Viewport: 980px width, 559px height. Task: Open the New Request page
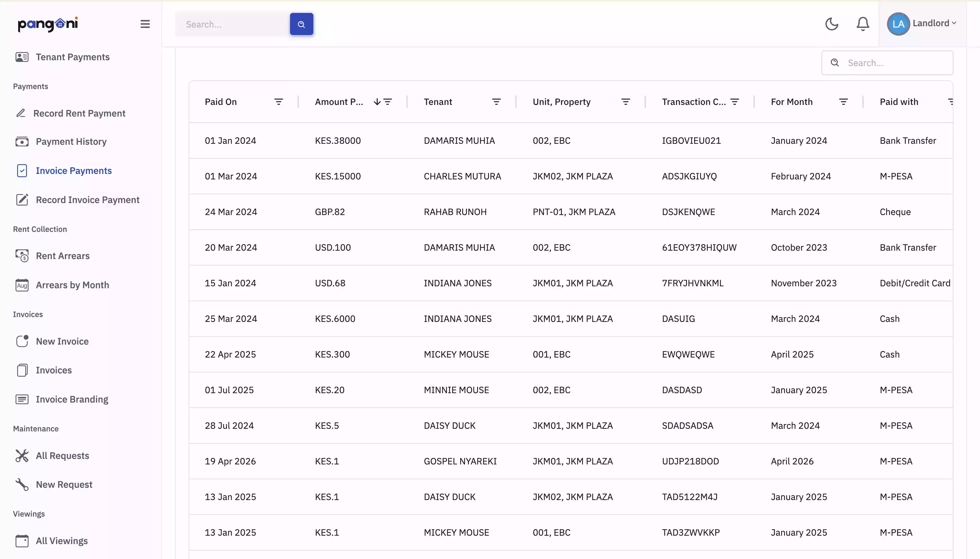[x=64, y=484]
